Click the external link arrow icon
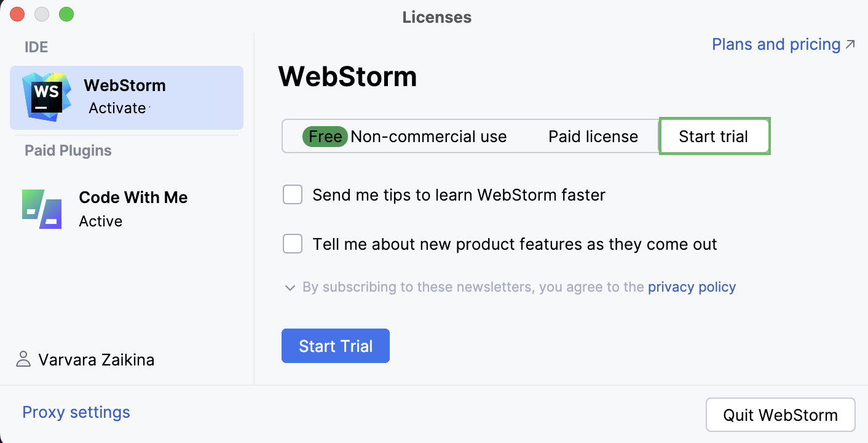The height and width of the screenshot is (443, 868). tap(850, 44)
